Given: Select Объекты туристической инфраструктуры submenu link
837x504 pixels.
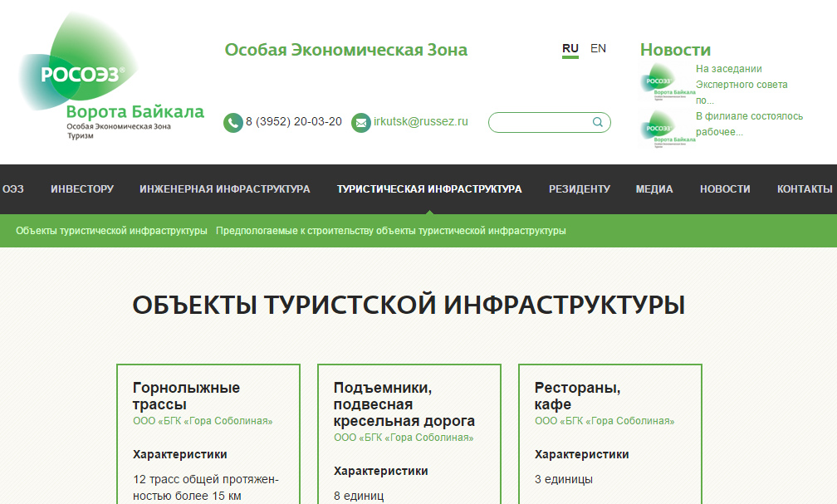Looking at the screenshot, I should click(111, 231).
